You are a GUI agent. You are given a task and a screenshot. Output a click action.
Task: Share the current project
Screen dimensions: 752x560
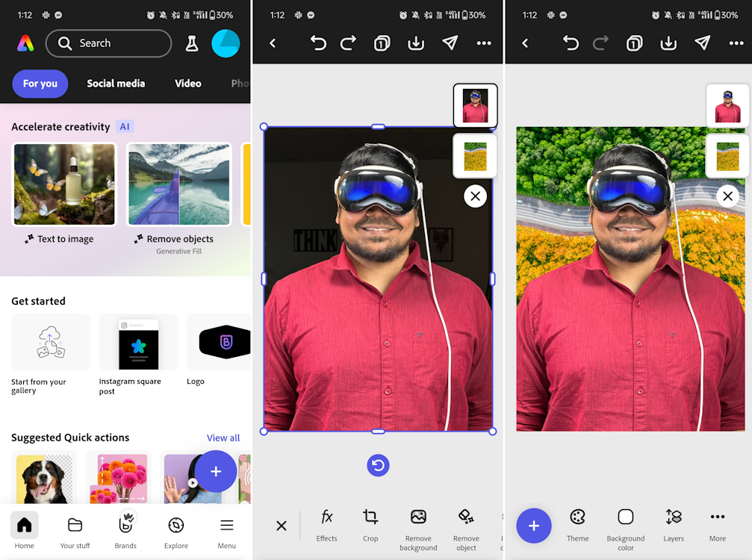click(450, 43)
